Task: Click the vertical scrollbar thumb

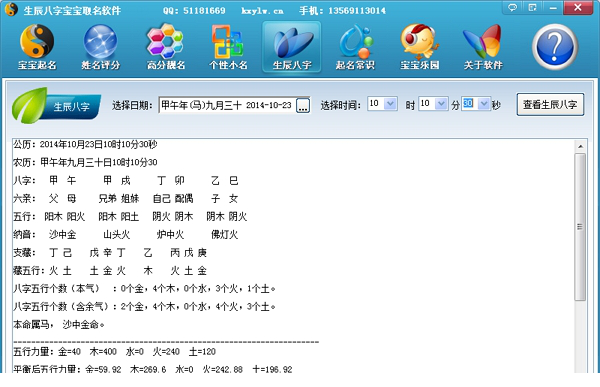Action: point(580,227)
